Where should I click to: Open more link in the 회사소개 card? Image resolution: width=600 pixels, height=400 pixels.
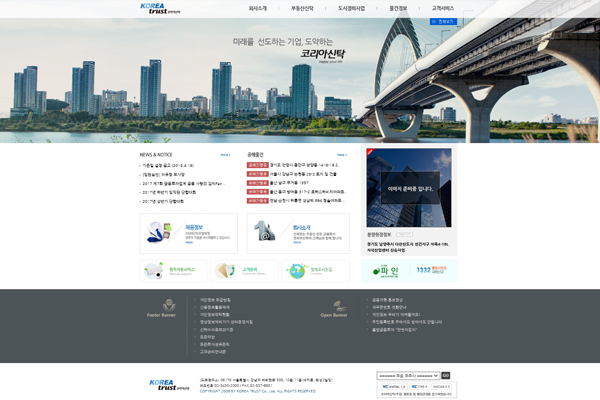click(297, 242)
